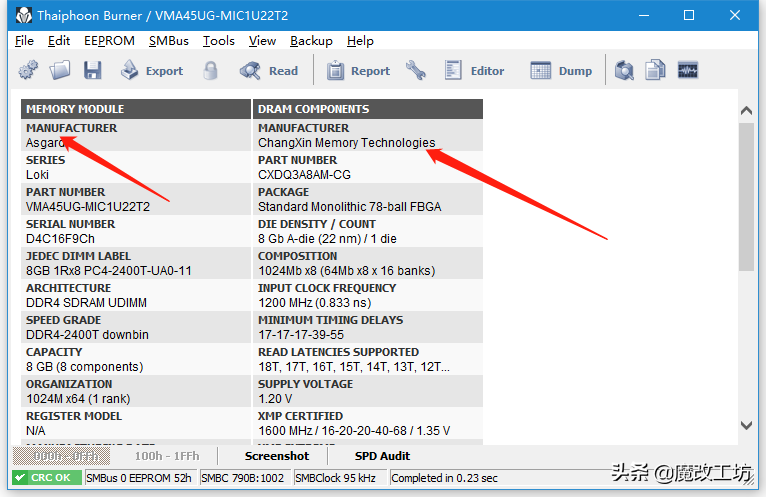
Task: Select serial number D4C16F9Ch
Action: [60, 238]
